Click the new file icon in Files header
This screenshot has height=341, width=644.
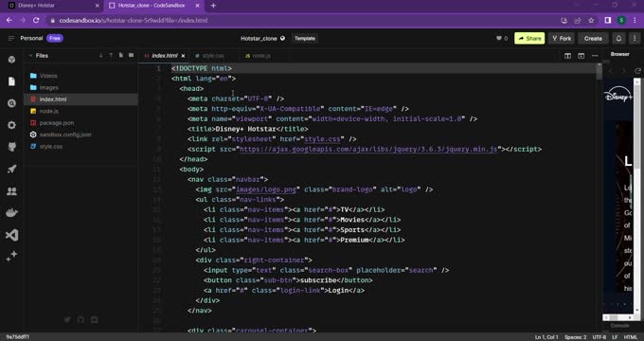(121, 56)
